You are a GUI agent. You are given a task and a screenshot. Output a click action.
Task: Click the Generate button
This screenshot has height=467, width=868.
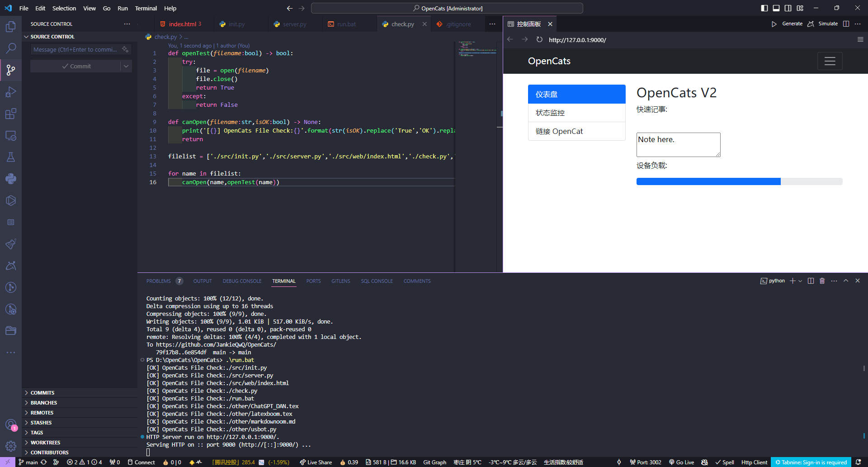[792, 24]
